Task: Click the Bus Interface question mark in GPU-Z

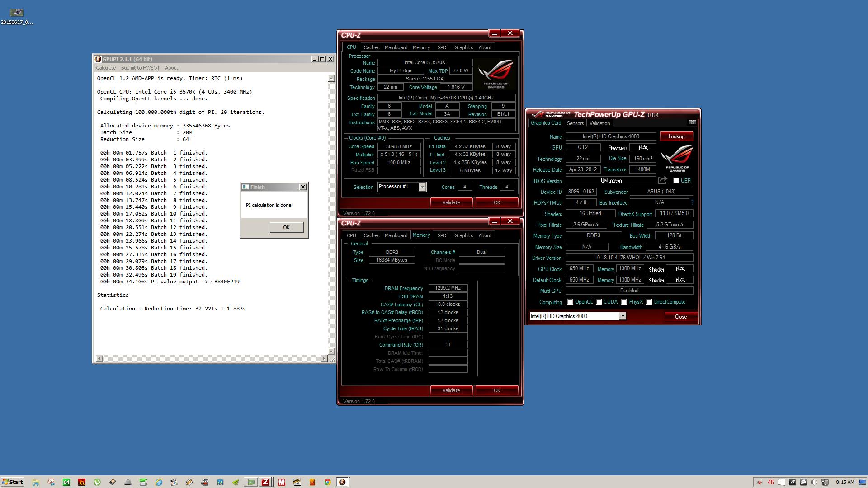Action: click(x=692, y=202)
